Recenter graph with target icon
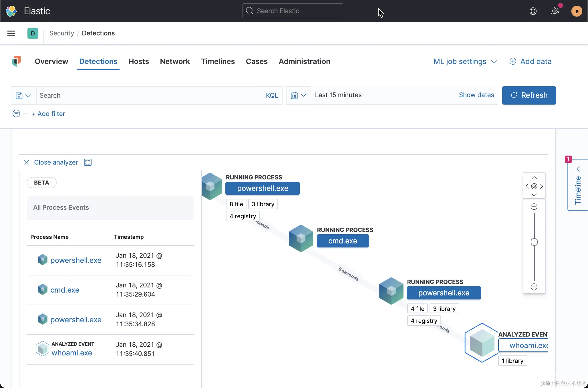Image resolution: width=588 pixels, height=388 pixels. point(534,186)
